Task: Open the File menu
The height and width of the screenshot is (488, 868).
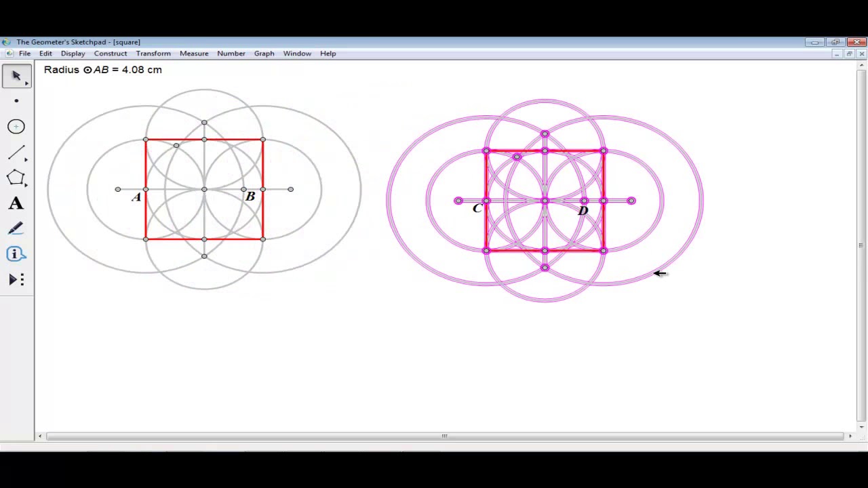Action: point(24,54)
